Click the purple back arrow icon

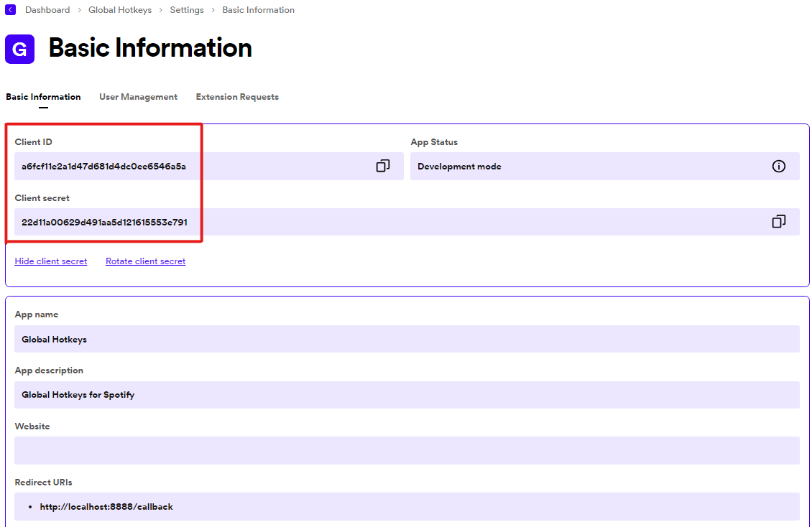click(10, 9)
